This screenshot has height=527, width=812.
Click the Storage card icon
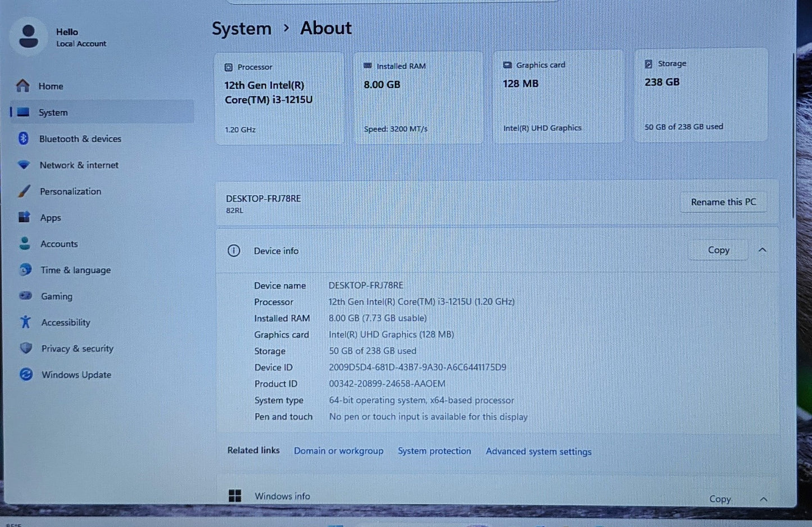[648, 64]
